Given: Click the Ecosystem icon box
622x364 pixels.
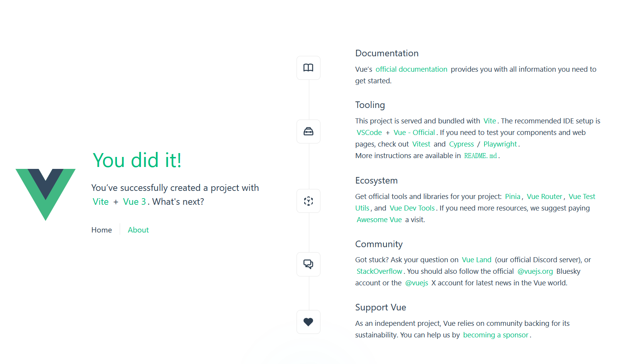Looking at the screenshot, I should (x=308, y=201).
